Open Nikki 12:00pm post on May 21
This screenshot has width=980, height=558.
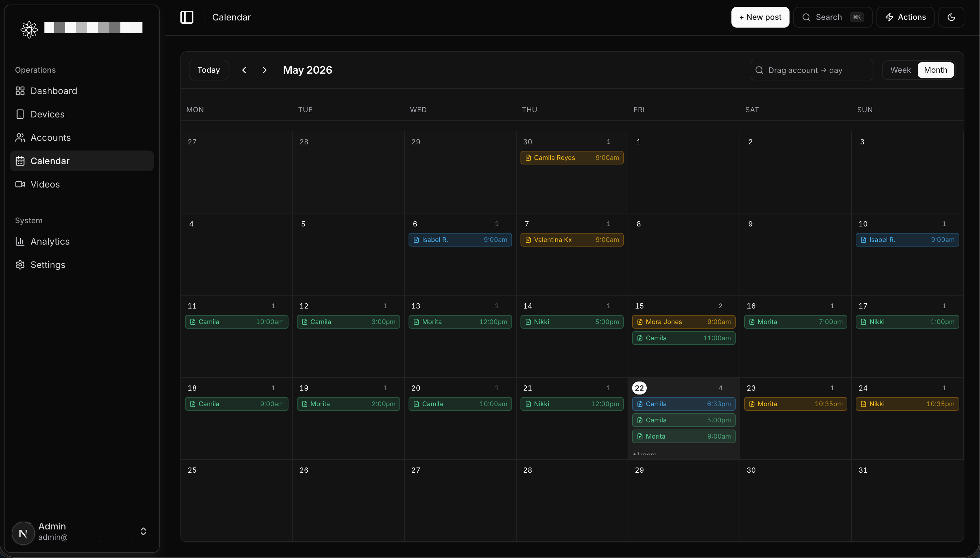pos(572,404)
